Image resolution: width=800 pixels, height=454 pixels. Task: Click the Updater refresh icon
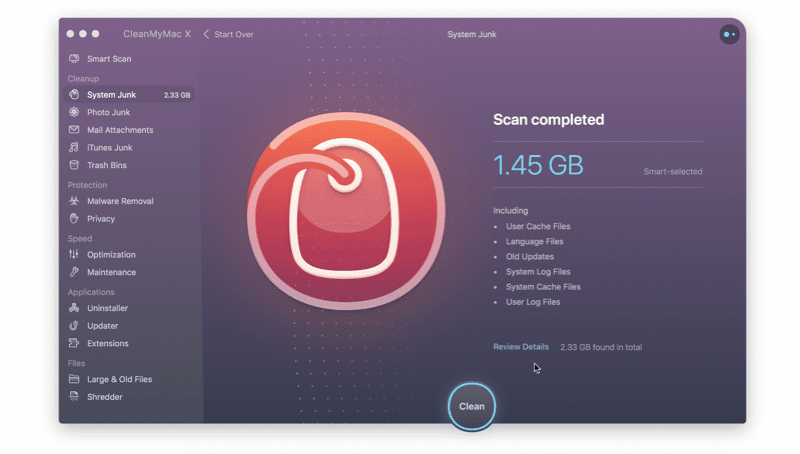[x=74, y=325]
